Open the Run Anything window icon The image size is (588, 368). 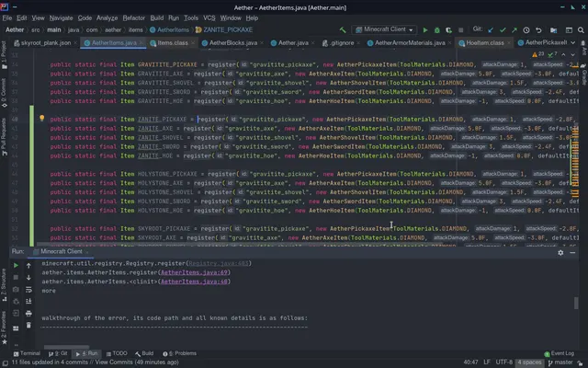(x=569, y=30)
